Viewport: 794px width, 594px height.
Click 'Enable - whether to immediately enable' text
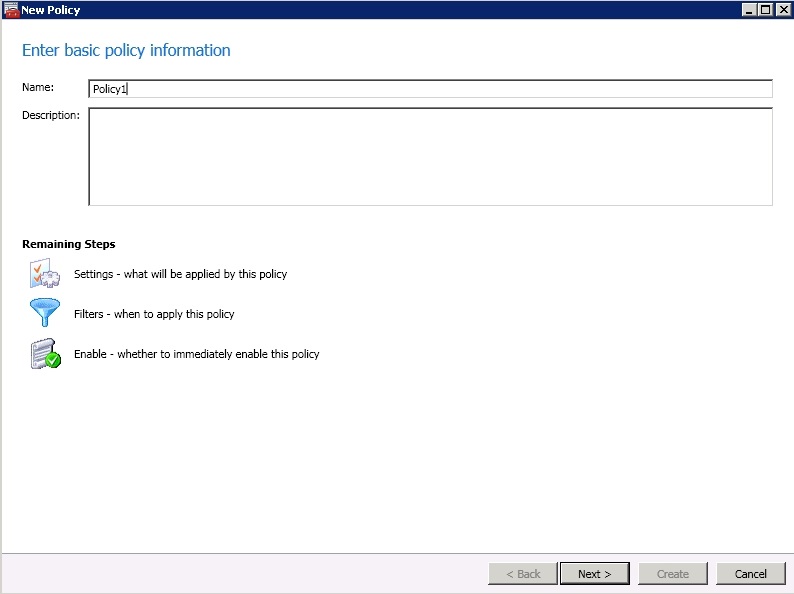pyautogui.click(x=196, y=354)
